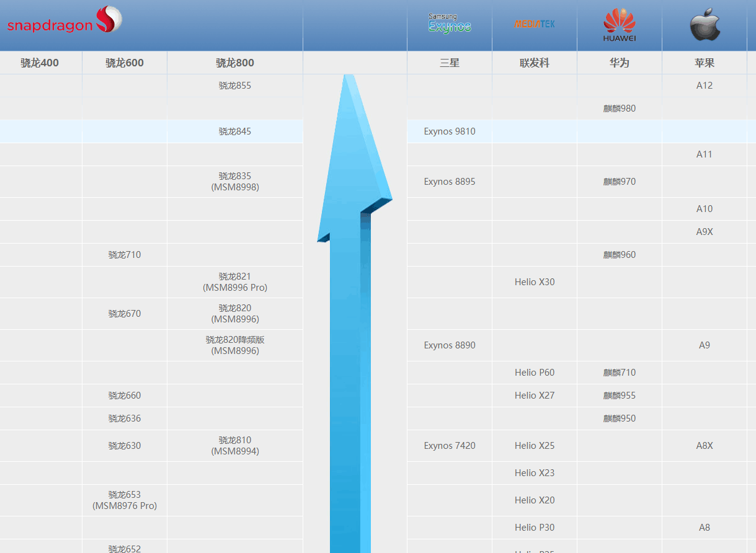The image size is (756, 553).
Task: Click the MediaTek logo
Action: tap(535, 24)
